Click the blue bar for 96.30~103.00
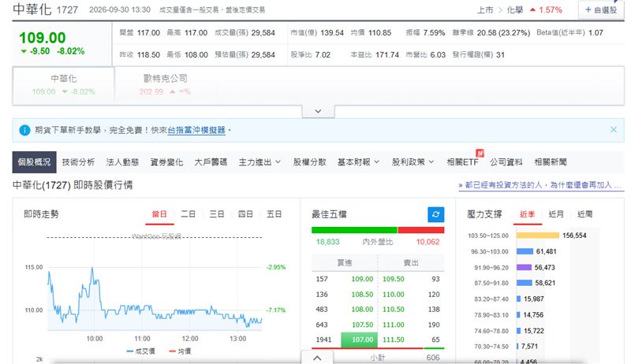This screenshot has width=631, height=364. click(525, 251)
